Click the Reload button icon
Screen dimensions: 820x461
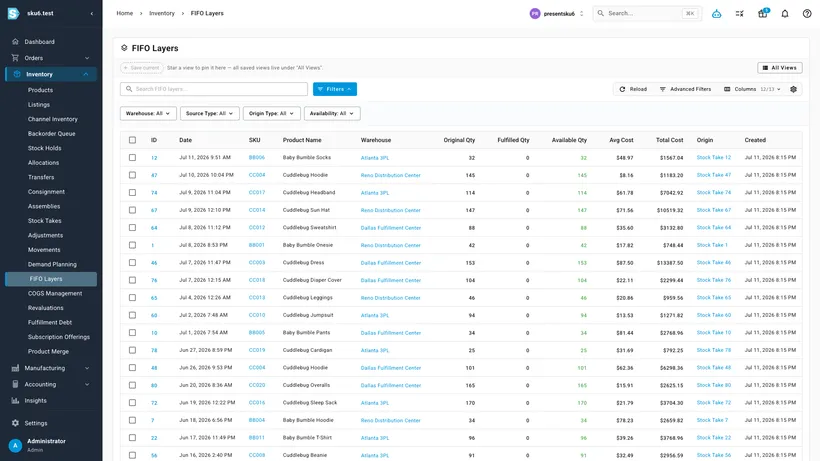tap(622, 89)
